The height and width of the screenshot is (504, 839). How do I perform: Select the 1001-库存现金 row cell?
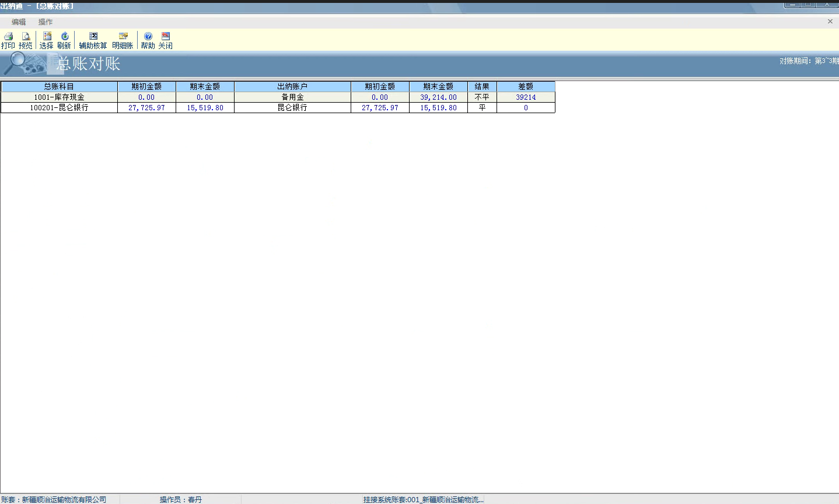tap(59, 97)
